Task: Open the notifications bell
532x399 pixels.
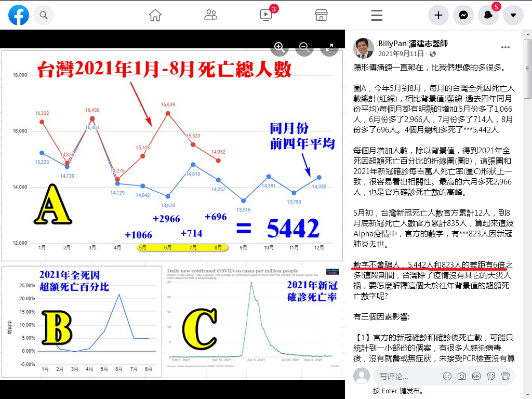Action: point(488,15)
